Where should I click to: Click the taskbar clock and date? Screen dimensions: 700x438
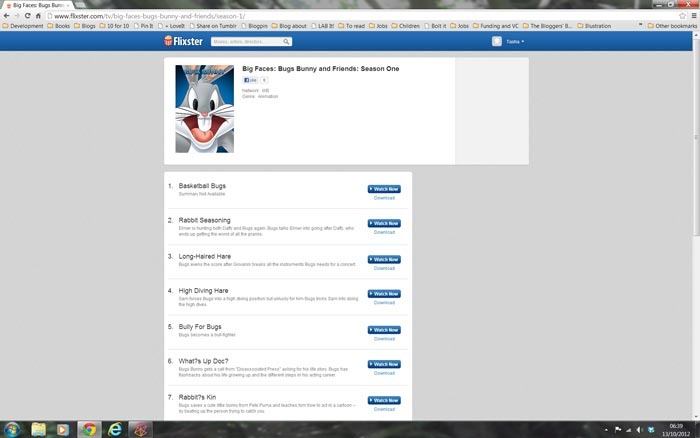676,430
